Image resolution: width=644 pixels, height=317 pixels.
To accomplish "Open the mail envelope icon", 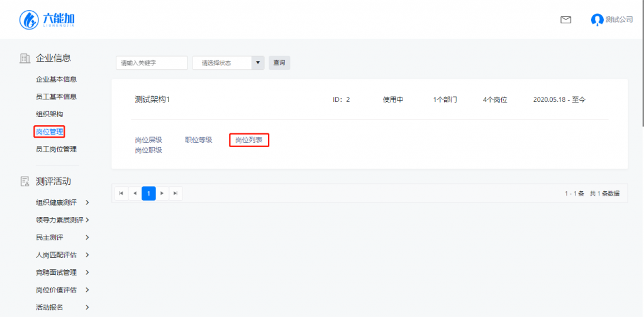I will 565,19.
